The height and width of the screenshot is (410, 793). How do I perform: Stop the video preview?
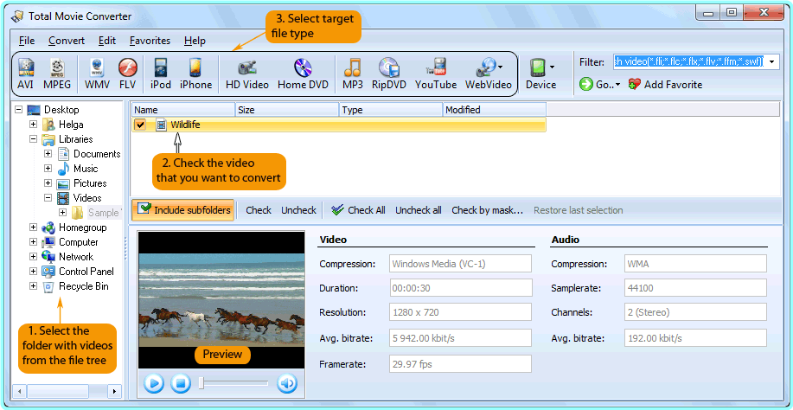coord(180,384)
